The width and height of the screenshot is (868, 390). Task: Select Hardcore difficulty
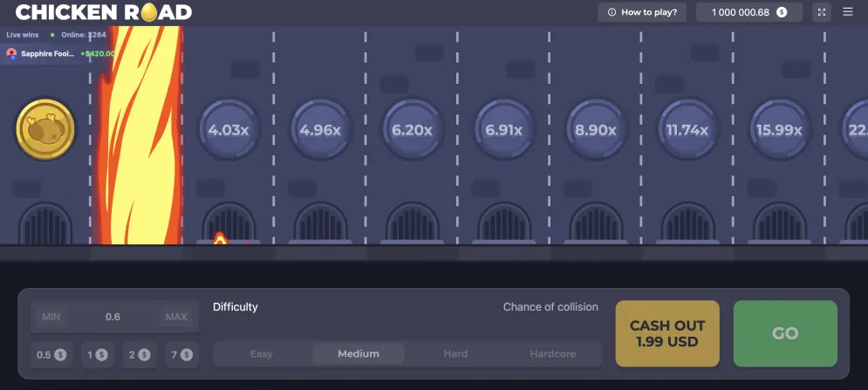point(552,354)
